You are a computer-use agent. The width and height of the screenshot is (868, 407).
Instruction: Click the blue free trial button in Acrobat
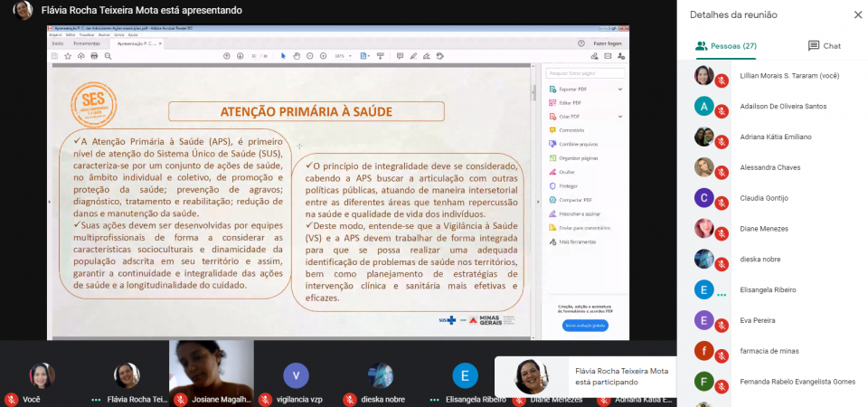[x=585, y=326]
